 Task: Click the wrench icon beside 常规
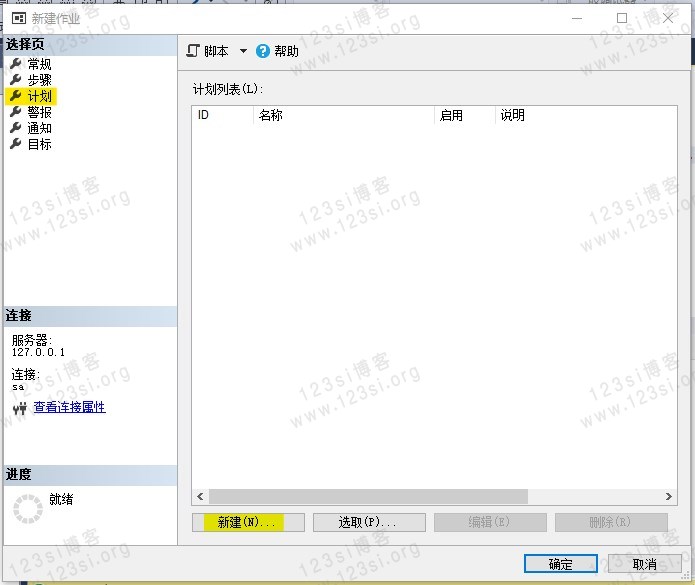coord(16,64)
